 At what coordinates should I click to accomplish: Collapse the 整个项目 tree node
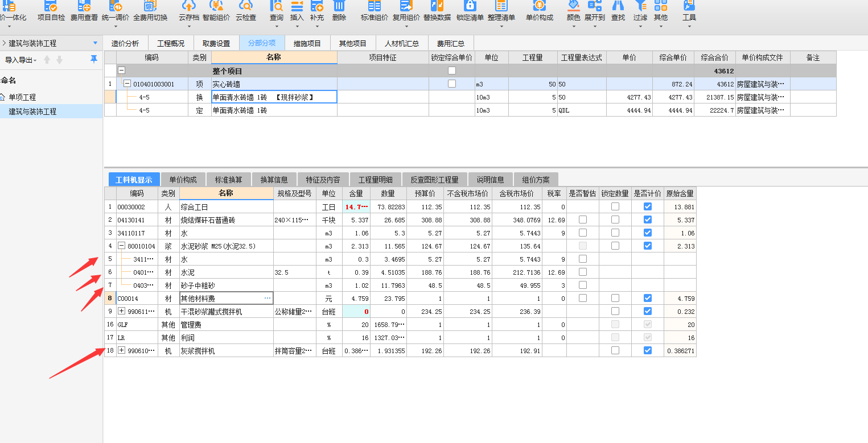click(121, 71)
